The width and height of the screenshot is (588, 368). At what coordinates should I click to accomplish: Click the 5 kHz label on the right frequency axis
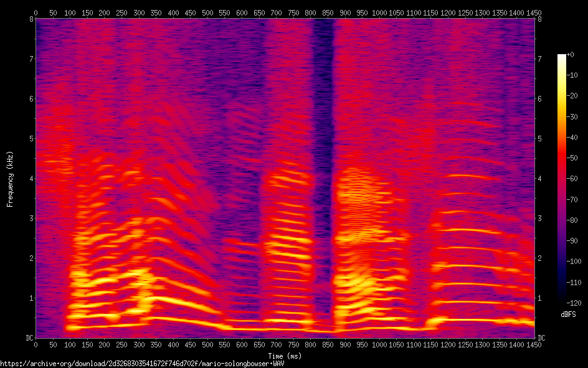coord(539,139)
